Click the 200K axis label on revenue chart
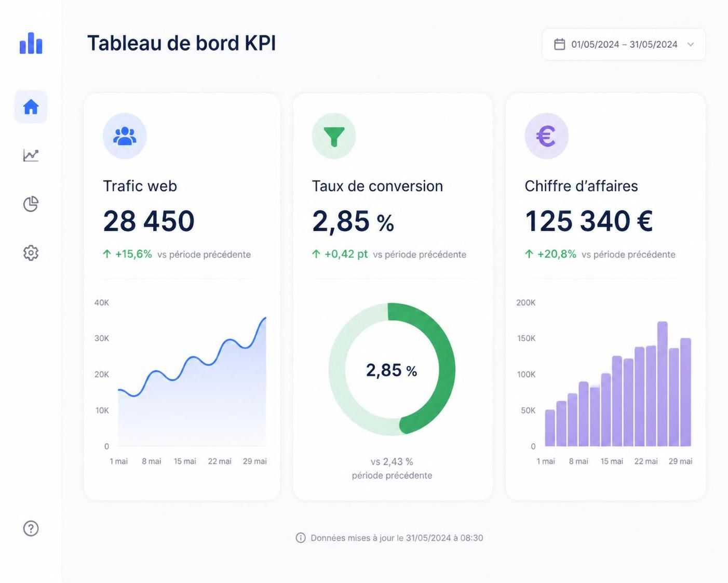 525,302
